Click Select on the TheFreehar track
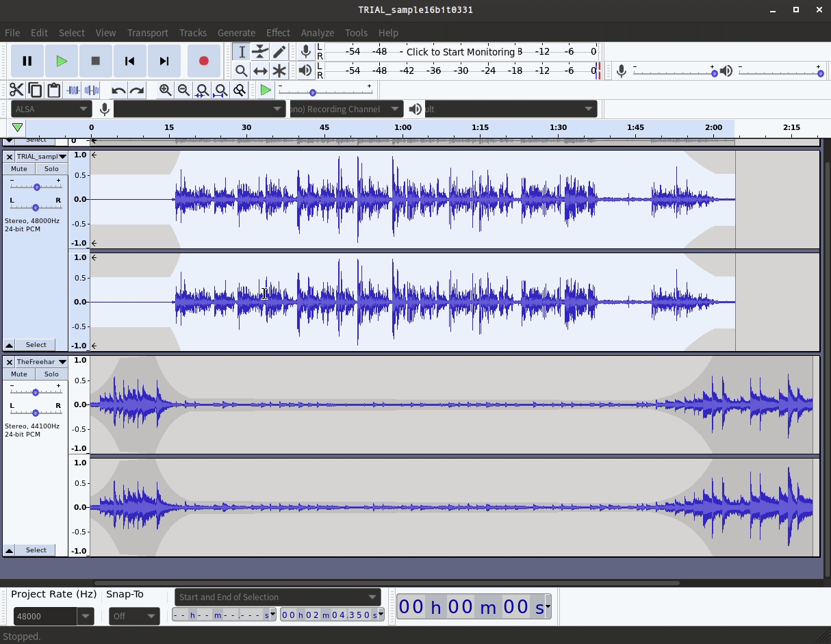Screen dimensions: 831x644 pos(36,550)
